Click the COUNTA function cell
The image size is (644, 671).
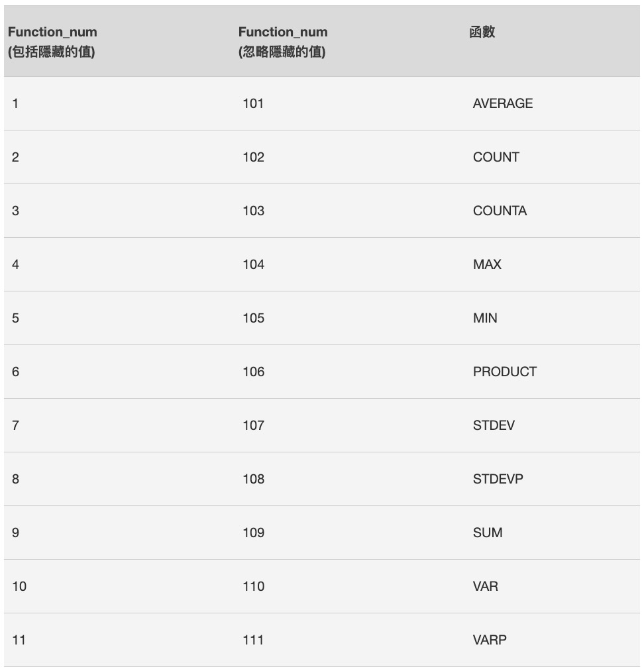tap(500, 211)
